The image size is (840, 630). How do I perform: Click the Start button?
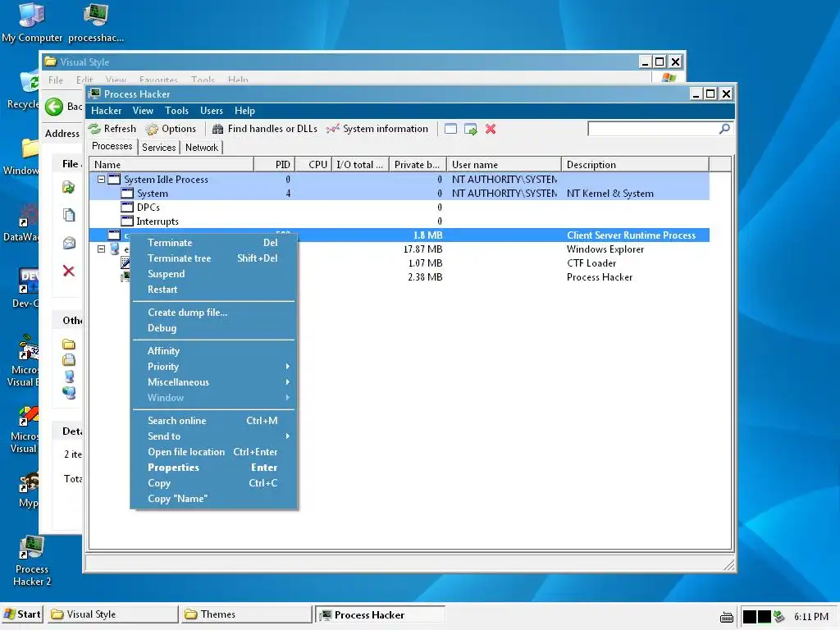(22, 614)
